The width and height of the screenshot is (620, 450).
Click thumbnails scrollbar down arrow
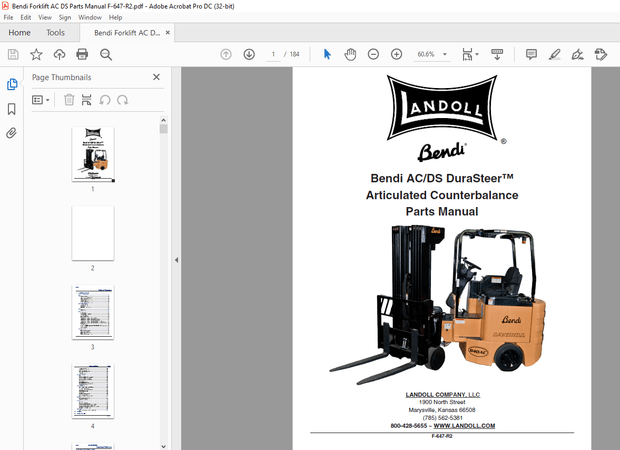tap(163, 446)
